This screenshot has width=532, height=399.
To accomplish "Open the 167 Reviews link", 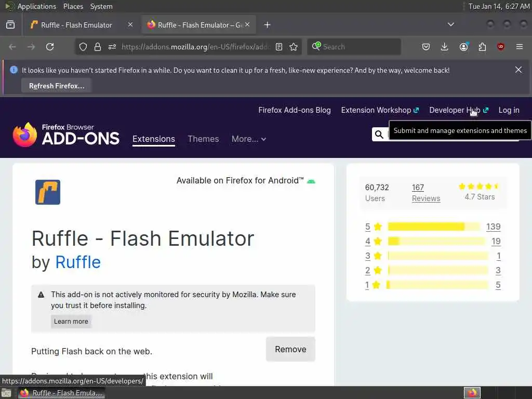I will 426,193.
